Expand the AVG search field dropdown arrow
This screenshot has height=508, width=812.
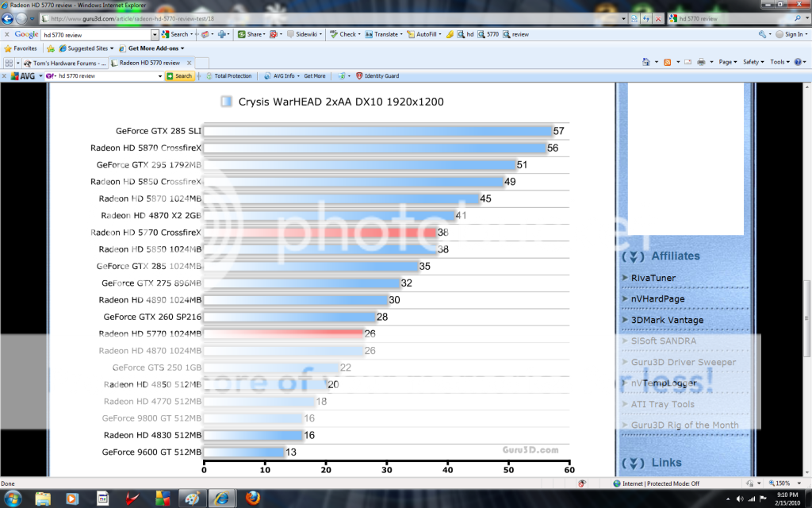click(160, 75)
